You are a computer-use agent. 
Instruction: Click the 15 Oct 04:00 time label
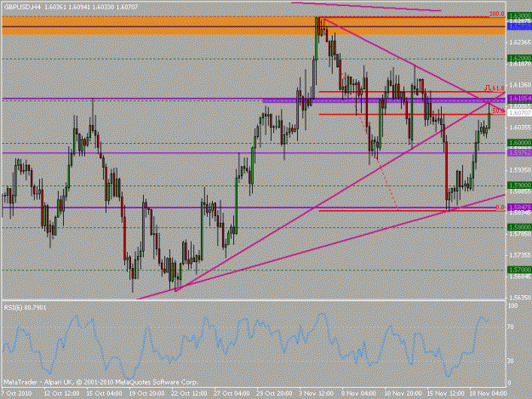pos(104,394)
